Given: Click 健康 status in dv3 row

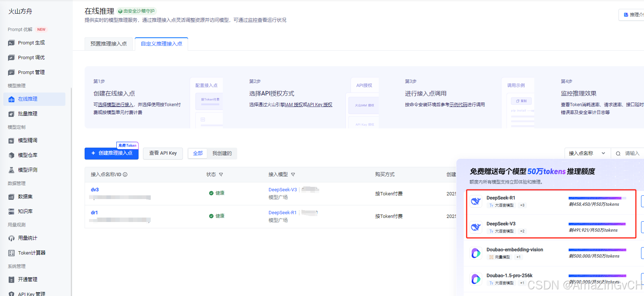Looking at the screenshot, I should [x=217, y=194].
